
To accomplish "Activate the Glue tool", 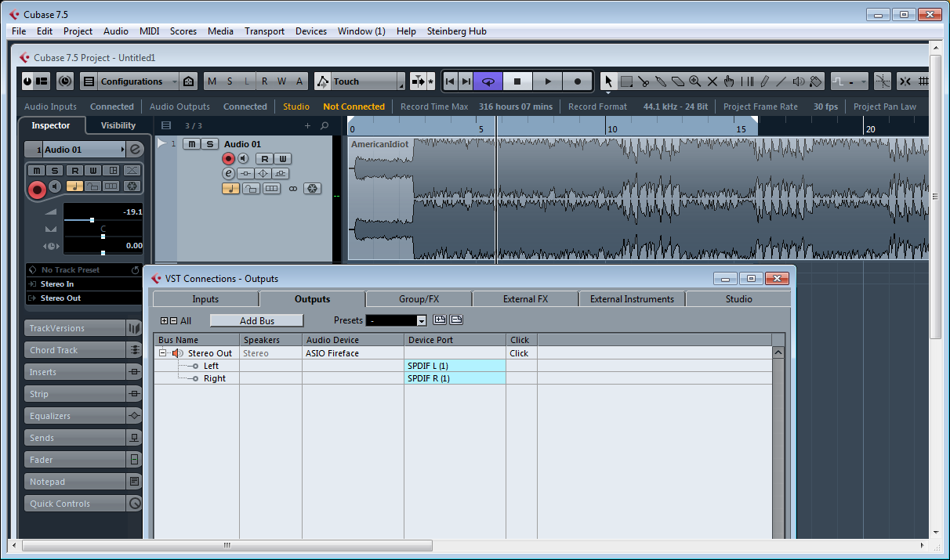I will [661, 81].
